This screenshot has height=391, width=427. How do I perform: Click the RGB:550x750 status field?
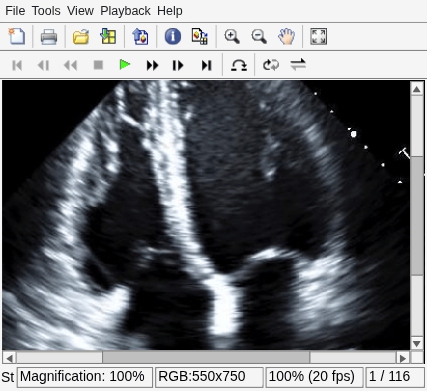pos(209,377)
